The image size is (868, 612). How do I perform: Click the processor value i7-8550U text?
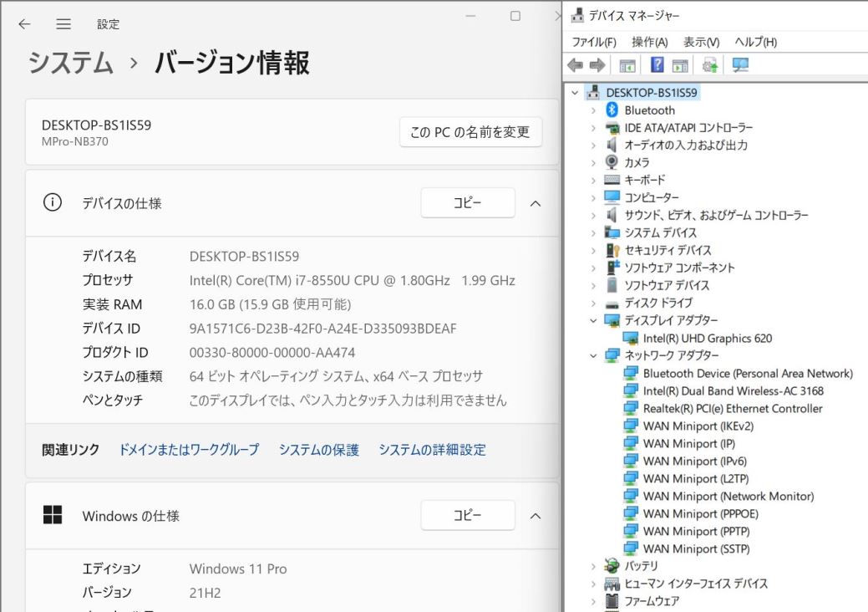coord(352,281)
